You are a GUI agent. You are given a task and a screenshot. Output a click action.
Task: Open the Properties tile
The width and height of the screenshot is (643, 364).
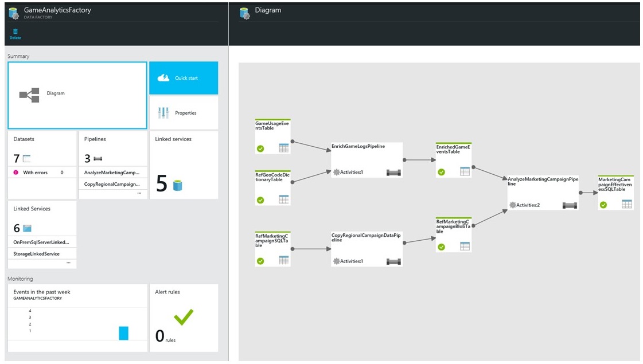point(184,113)
